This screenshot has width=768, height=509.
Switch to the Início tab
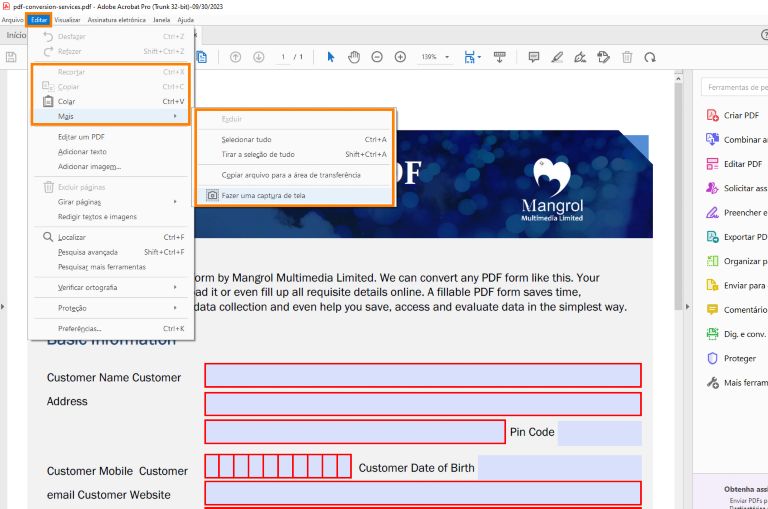click(16, 35)
